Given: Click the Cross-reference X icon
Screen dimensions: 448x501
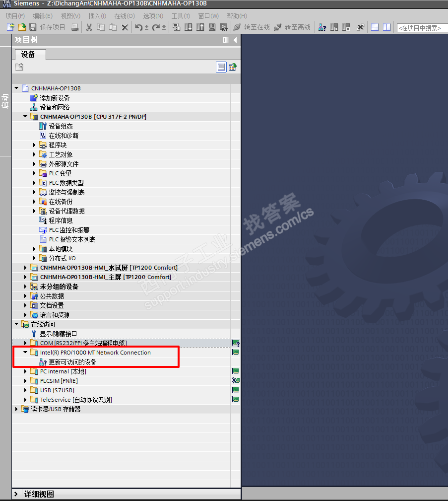Looking at the screenshot, I should pos(360,27).
